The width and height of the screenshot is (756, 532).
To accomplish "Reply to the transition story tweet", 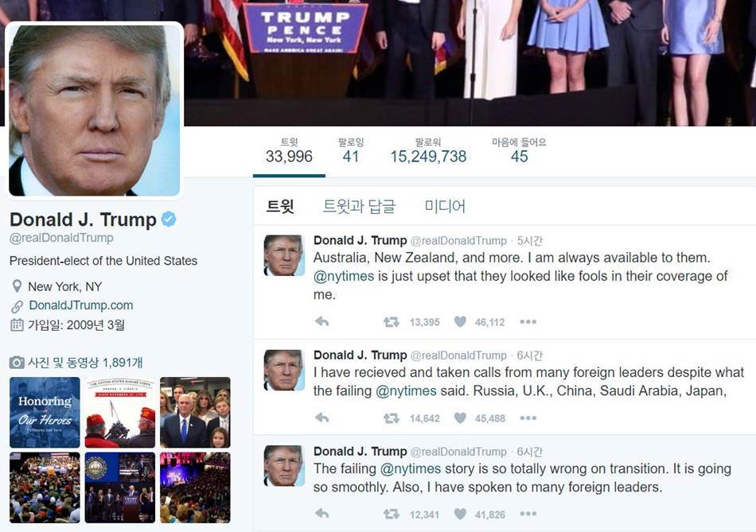I will click(322, 514).
